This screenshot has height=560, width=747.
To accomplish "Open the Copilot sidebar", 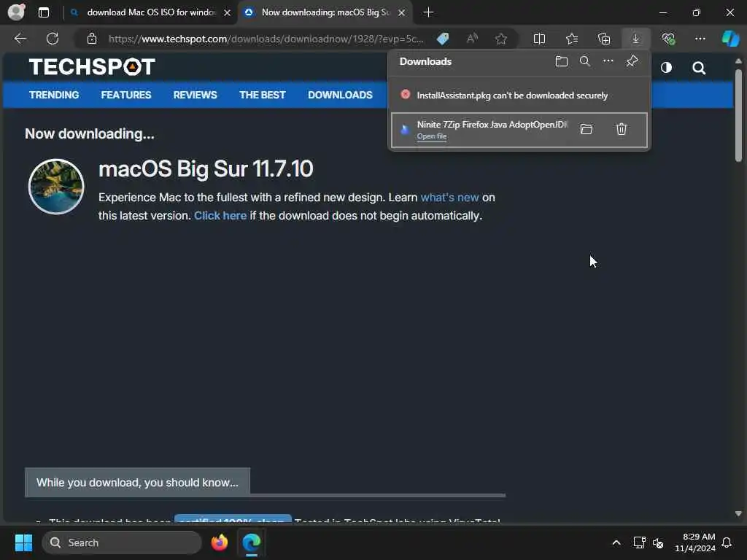I will [730, 39].
